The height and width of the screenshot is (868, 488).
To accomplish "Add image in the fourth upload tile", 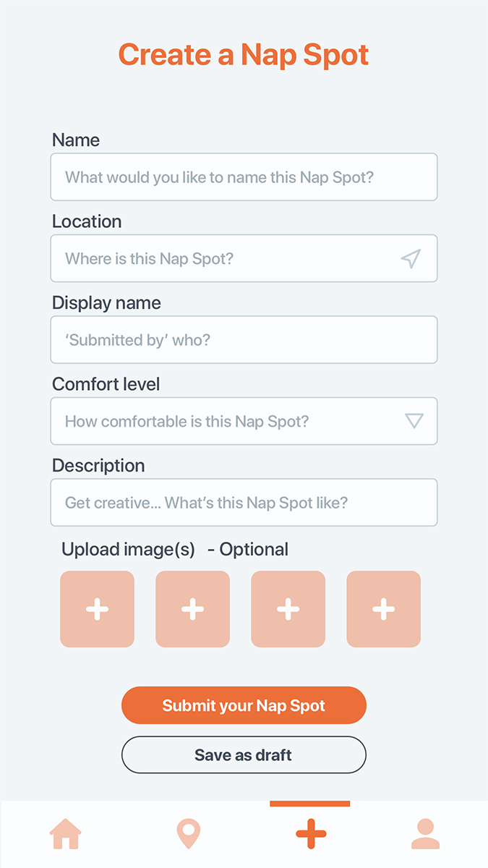I will [383, 609].
